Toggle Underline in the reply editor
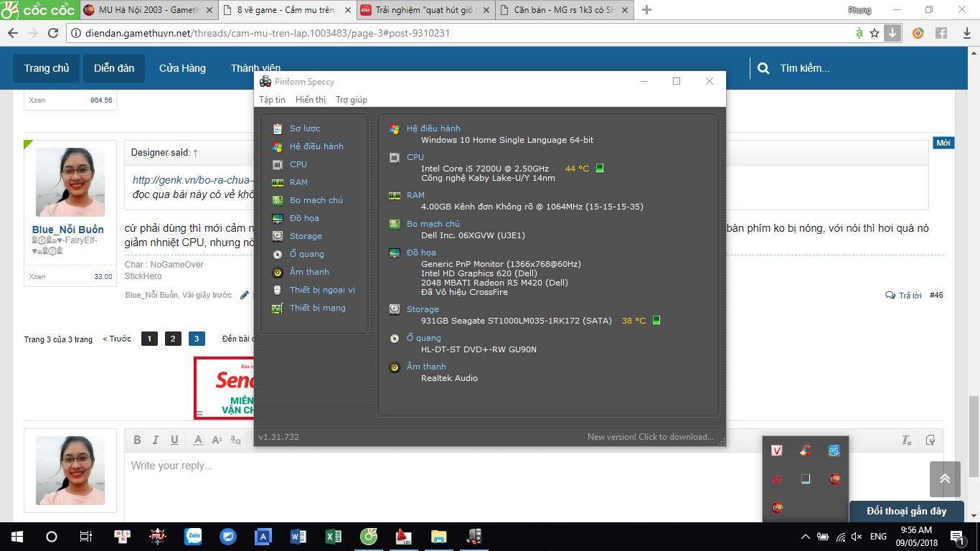 [174, 440]
